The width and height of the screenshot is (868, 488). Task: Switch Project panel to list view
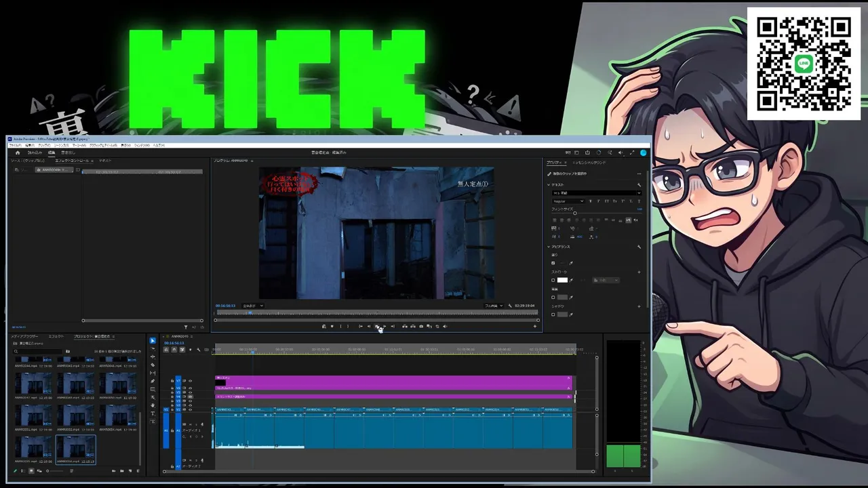[22, 470]
